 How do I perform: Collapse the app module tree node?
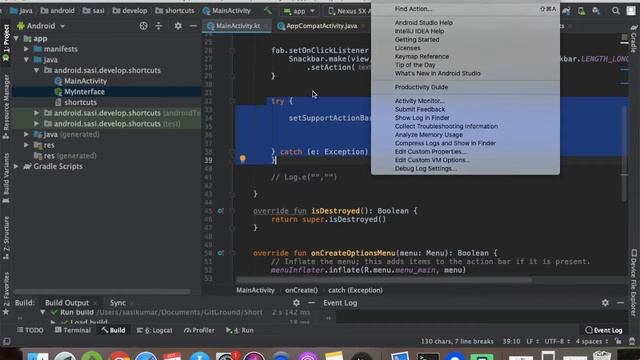(16, 38)
